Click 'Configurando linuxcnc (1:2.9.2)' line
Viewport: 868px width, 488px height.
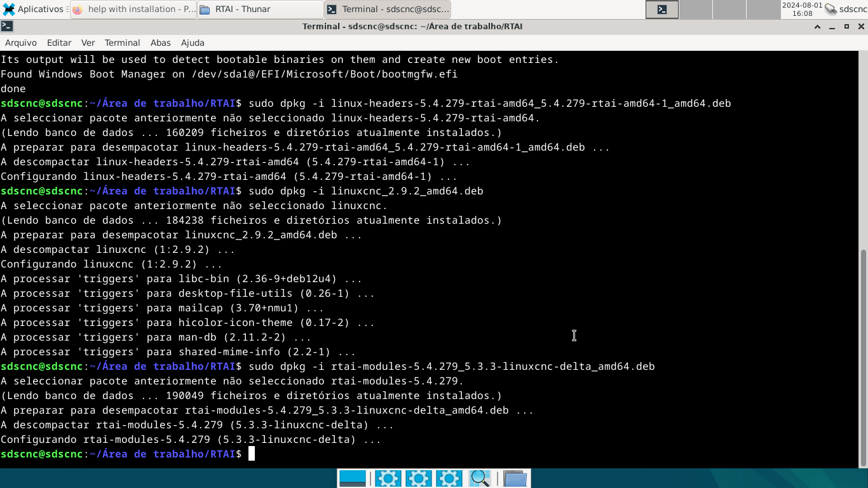(112, 264)
